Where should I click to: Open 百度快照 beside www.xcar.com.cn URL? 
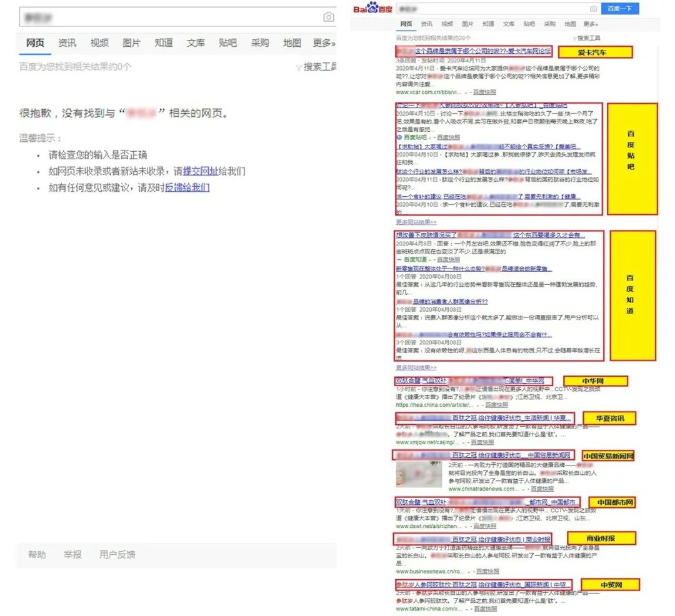point(484,92)
